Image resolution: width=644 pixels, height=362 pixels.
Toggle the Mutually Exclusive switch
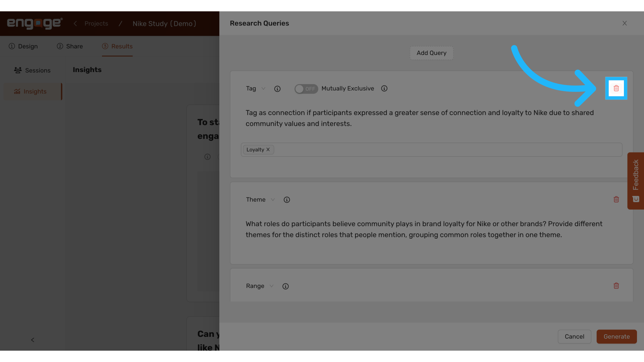[x=306, y=89]
